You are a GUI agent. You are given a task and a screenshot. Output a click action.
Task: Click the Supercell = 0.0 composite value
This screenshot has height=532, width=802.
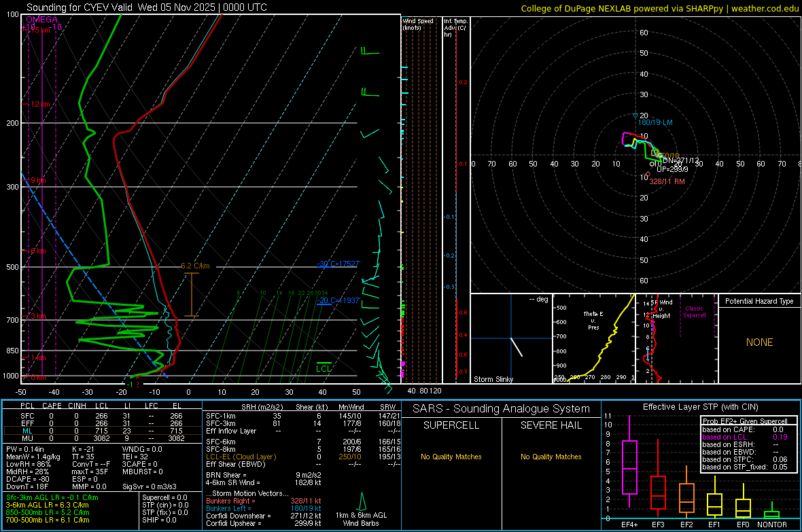164,498
